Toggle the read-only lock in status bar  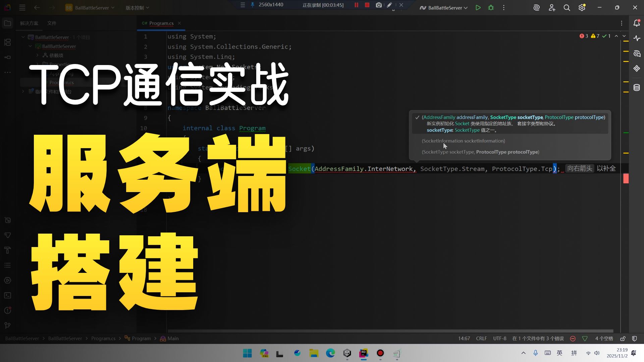point(623,339)
